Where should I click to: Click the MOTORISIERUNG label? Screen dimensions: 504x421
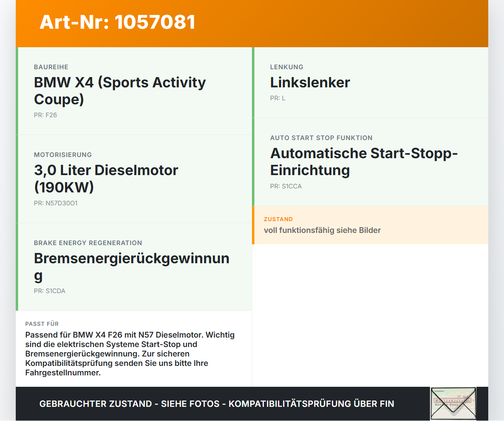pyautogui.click(x=63, y=155)
